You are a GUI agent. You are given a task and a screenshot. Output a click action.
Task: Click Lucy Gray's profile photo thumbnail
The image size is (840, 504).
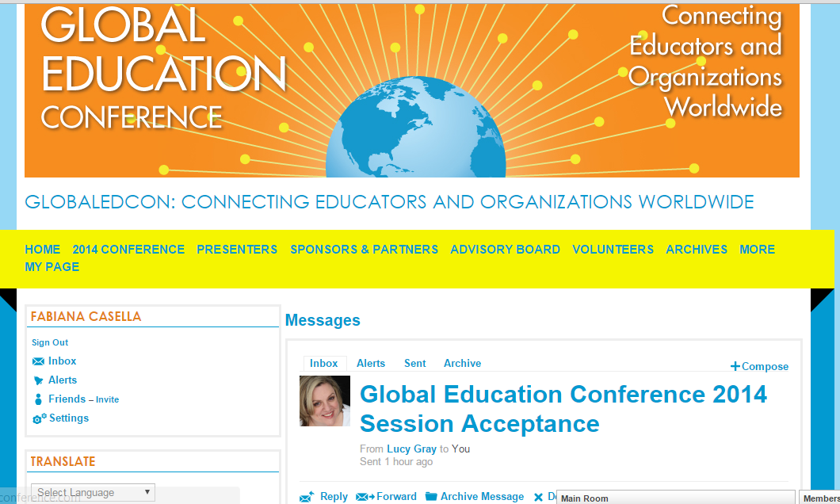pos(325,401)
